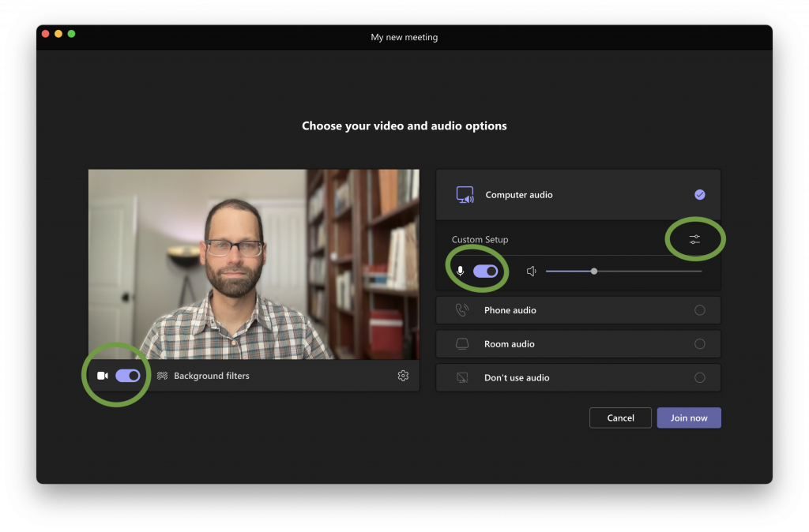The width and height of the screenshot is (809, 532).
Task: Click the camera icon in the video preview
Action: [x=102, y=376]
